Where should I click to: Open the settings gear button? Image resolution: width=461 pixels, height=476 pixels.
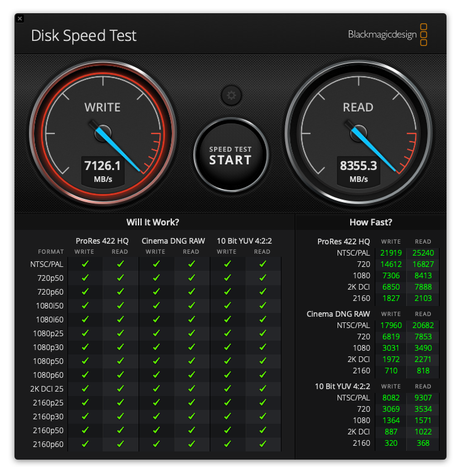pos(231,96)
